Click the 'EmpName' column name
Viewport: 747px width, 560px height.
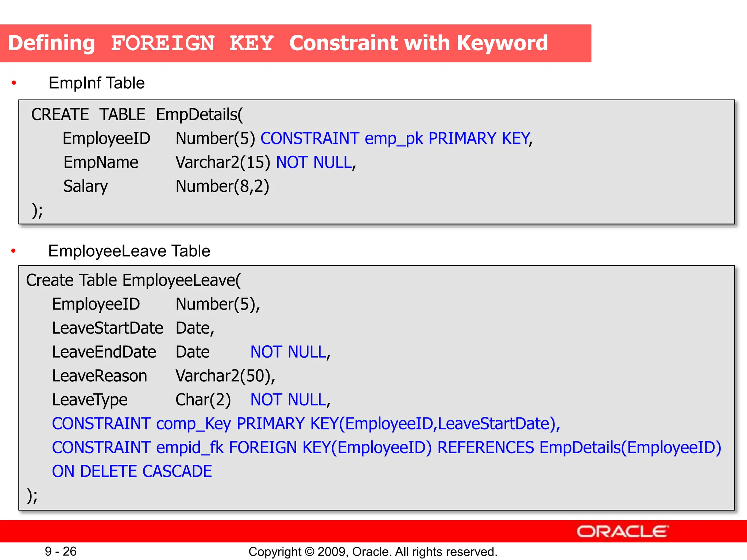(x=101, y=162)
